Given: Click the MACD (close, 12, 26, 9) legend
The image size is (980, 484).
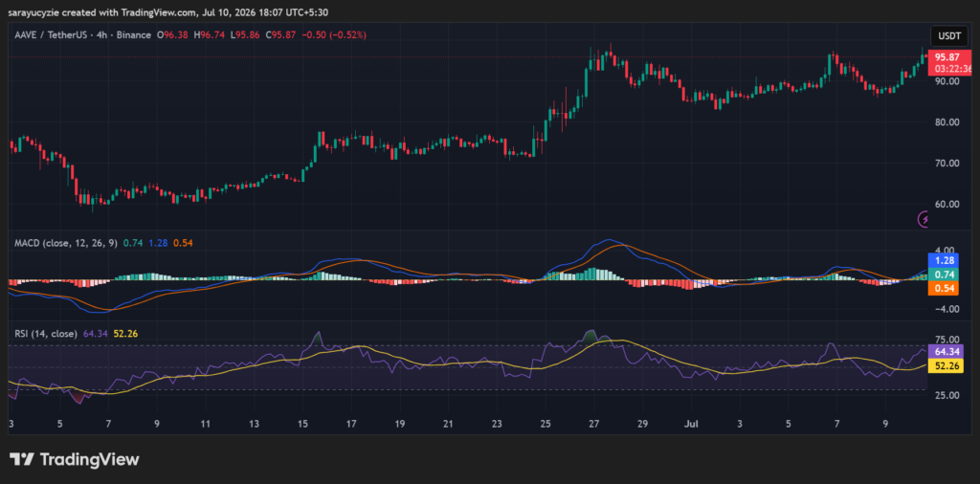Looking at the screenshot, I should coord(66,243).
